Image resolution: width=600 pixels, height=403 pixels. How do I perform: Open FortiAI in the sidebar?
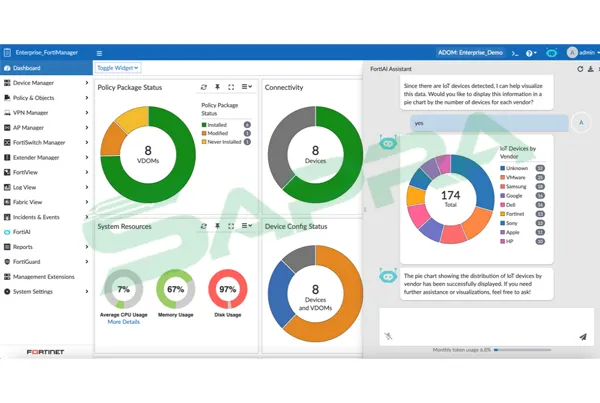(46, 232)
